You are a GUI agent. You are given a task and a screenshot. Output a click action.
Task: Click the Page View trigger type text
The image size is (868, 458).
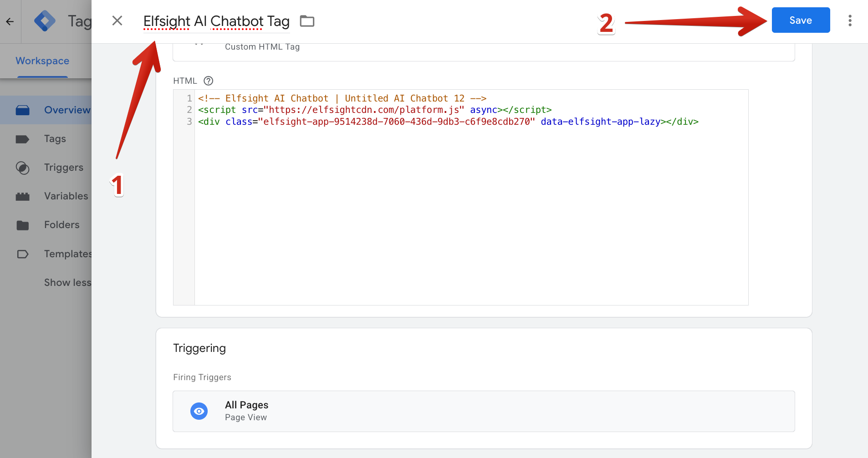[246, 417]
